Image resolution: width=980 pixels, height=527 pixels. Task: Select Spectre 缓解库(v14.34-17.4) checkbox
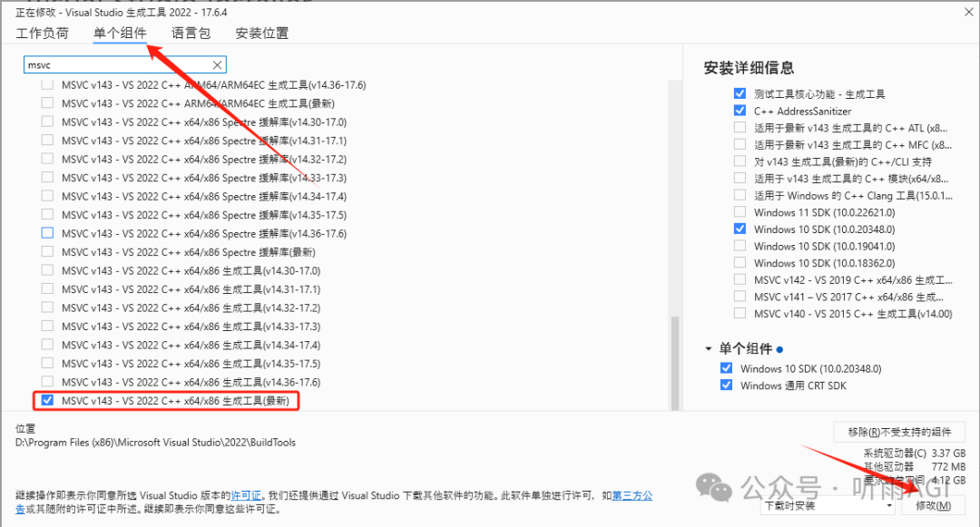(x=47, y=196)
